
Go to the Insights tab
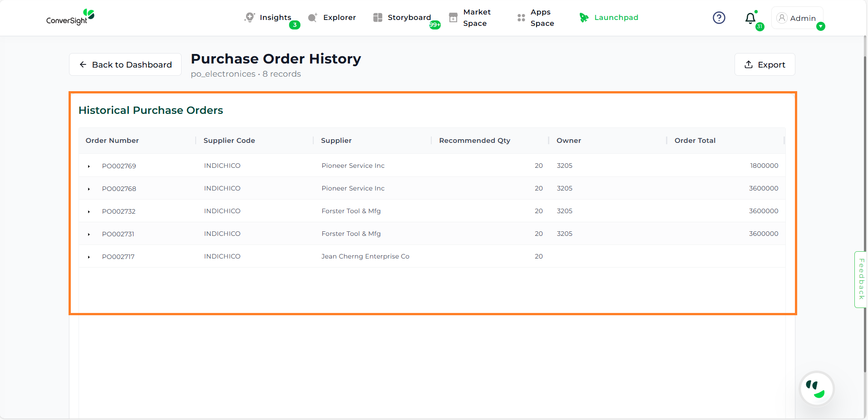tap(275, 18)
